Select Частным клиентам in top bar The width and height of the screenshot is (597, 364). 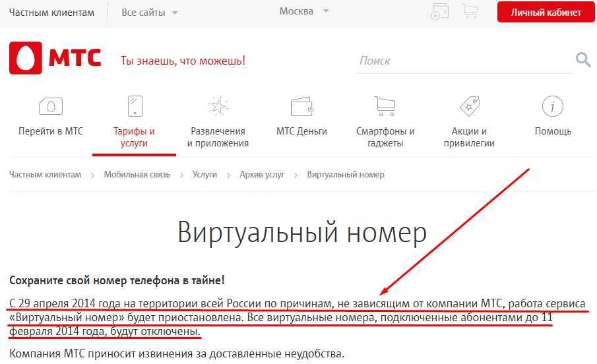coord(51,13)
